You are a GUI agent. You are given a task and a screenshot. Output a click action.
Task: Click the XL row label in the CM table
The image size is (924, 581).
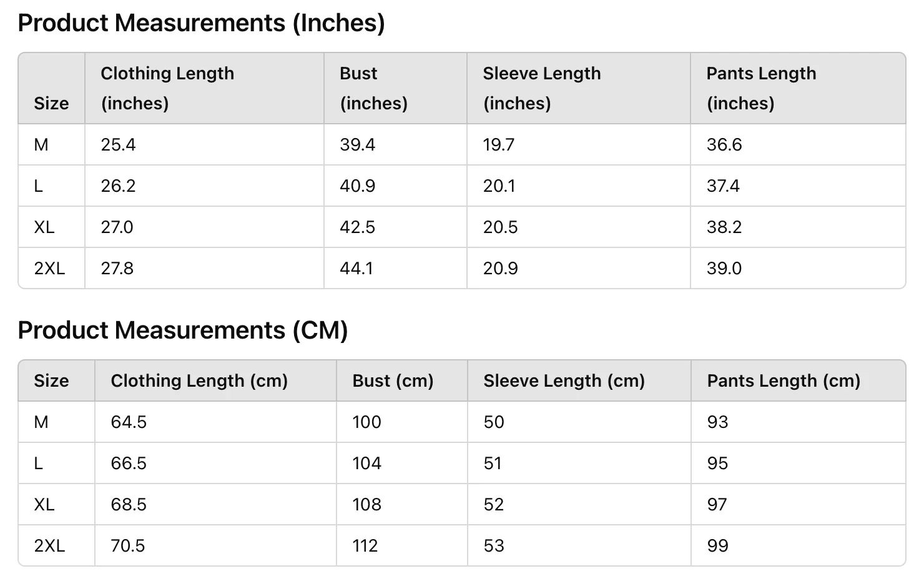point(44,504)
